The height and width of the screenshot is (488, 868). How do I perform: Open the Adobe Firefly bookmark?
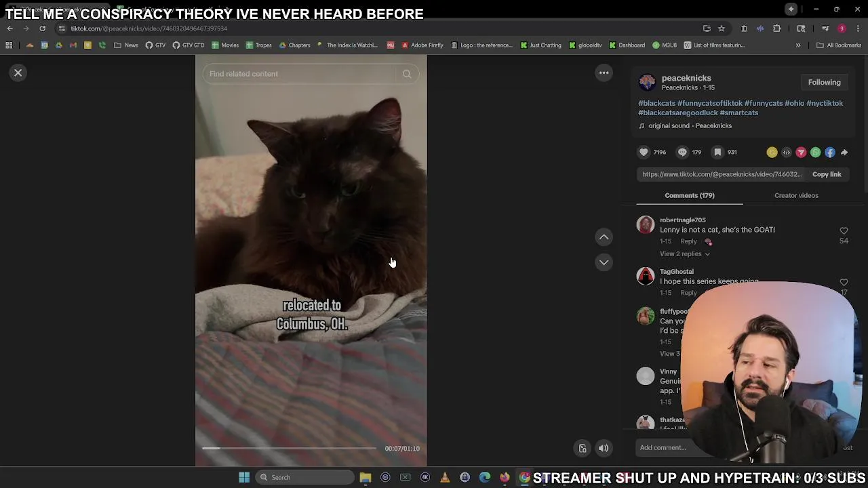tap(422, 45)
